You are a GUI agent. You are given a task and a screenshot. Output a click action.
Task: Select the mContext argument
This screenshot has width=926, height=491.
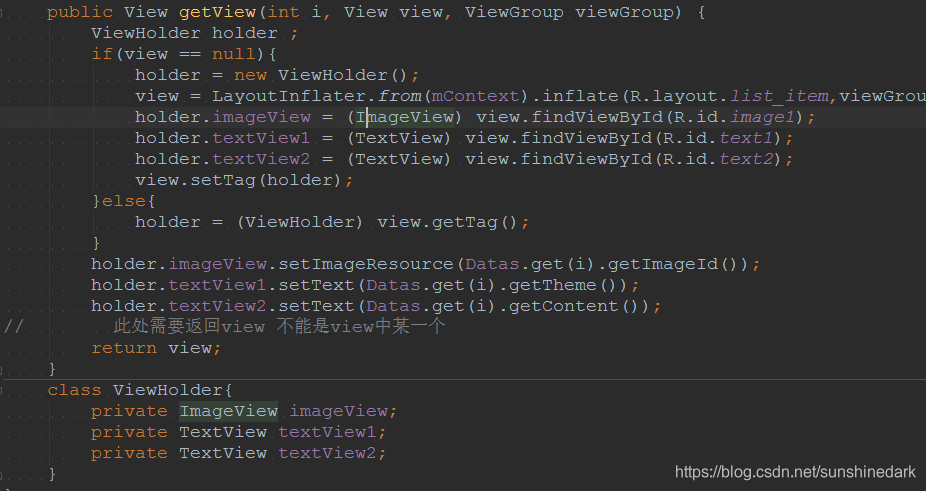[x=475, y=96]
